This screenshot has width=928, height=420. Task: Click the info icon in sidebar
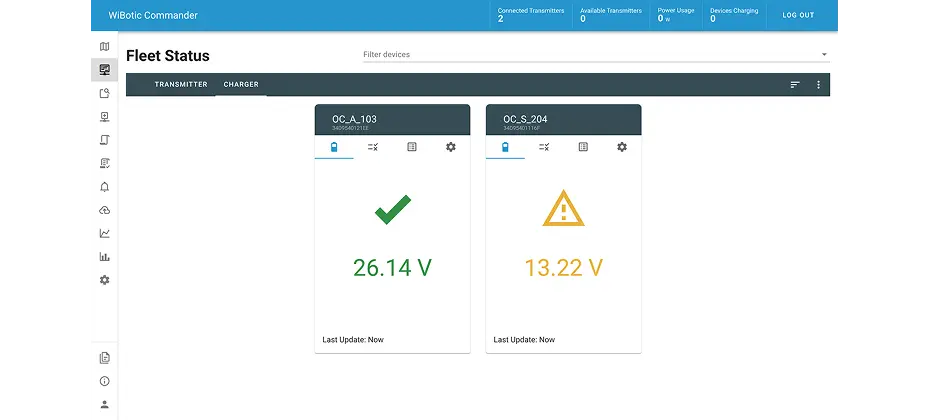coord(104,381)
